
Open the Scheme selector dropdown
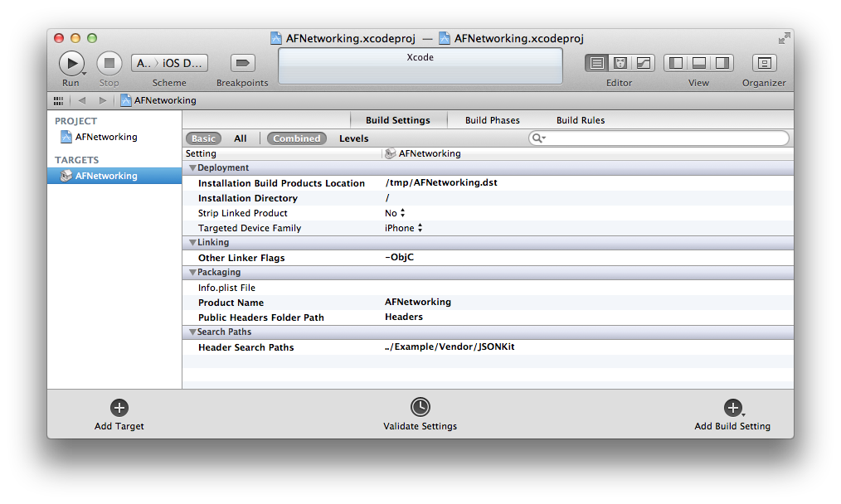pos(169,63)
